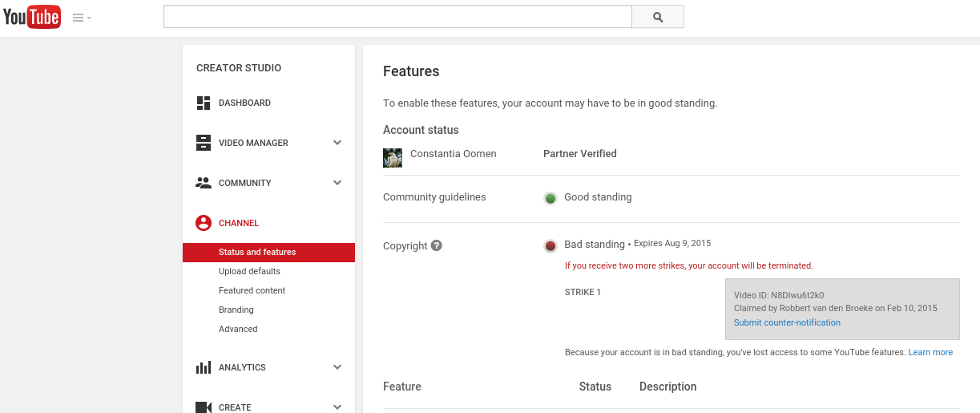Click the Create camera icon
Viewport: 980px width, 413px height.
204,407
